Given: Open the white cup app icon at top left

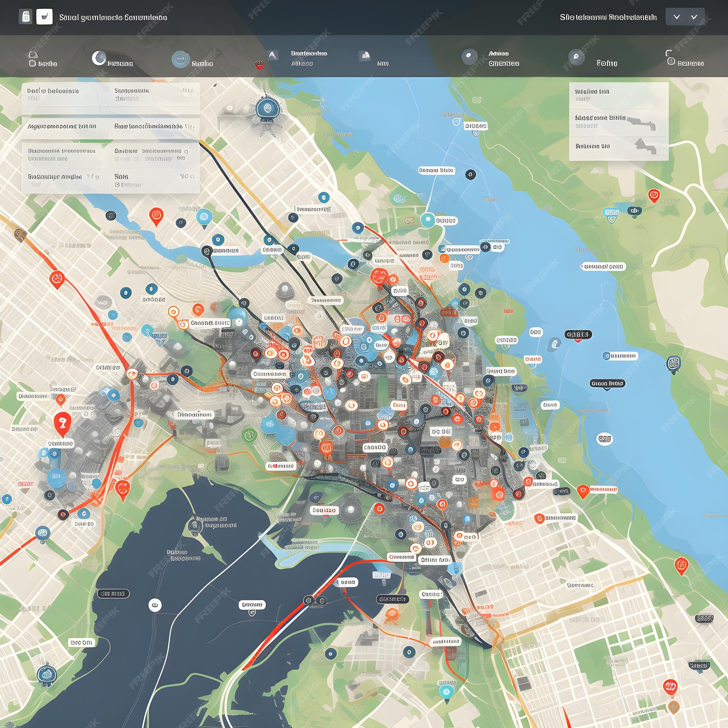Looking at the screenshot, I should pyautogui.click(x=44, y=17).
